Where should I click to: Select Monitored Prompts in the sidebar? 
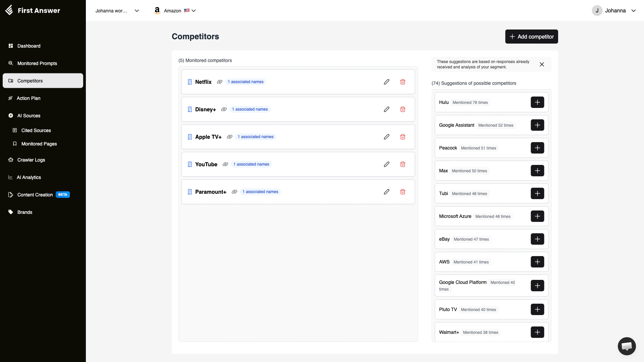(x=37, y=63)
